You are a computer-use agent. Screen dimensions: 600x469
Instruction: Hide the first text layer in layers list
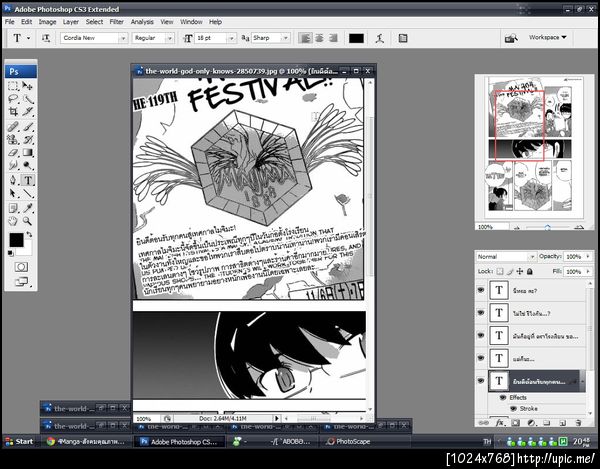(481, 290)
